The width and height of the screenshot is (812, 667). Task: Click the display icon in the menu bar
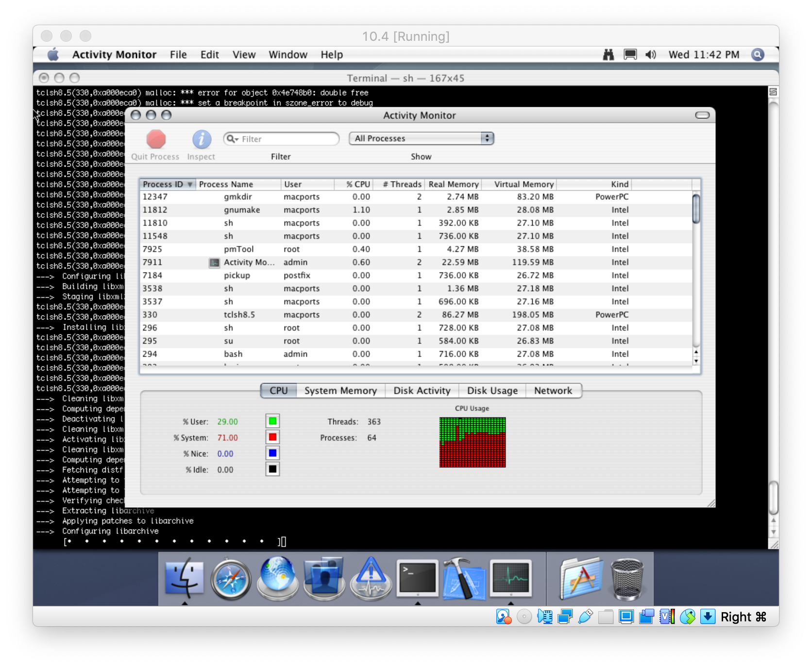pyautogui.click(x=630, y=54)
